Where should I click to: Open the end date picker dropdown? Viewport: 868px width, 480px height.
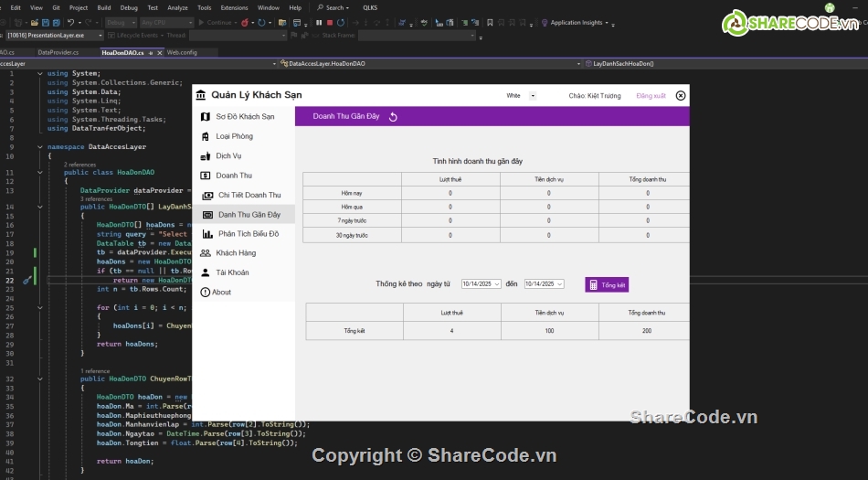tap(559, 284)
